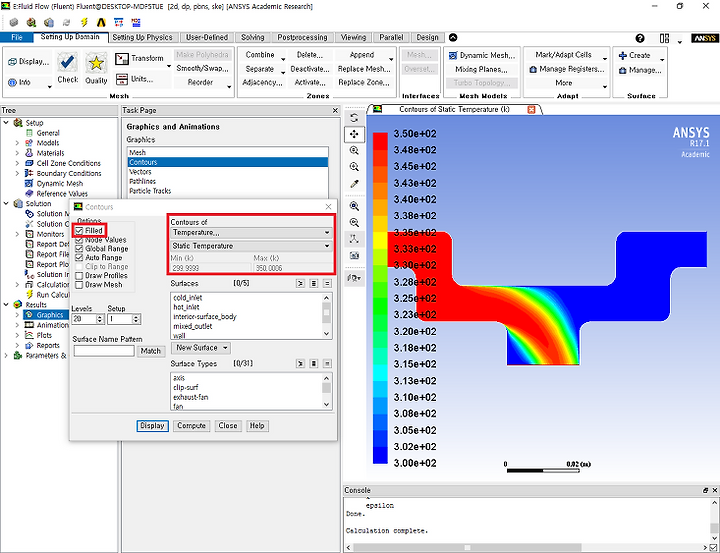Viewport: 720px width, 553px height.
Task: Enable the Draw Mesh checkbox
Action: point(79,285)
